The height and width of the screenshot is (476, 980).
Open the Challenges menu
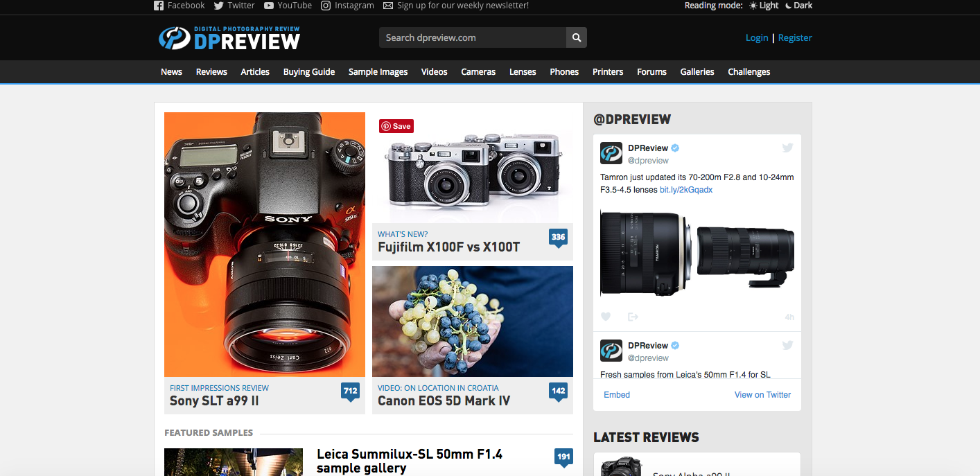tap(749, 72)
